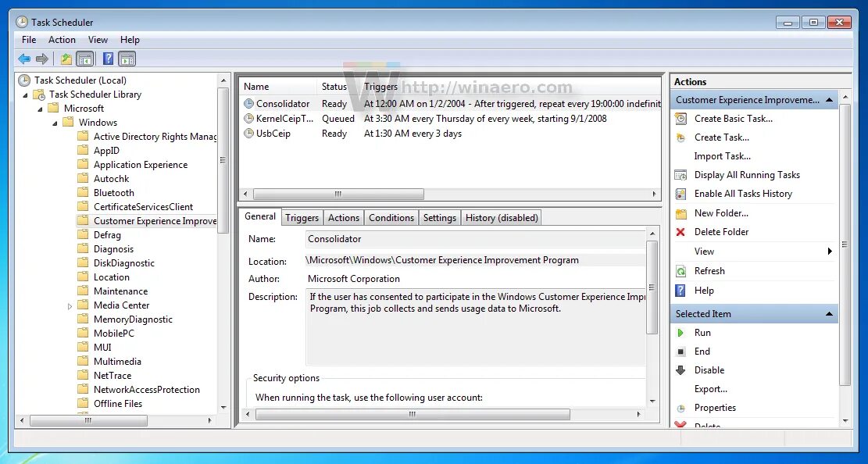This screenshot has width=868, height=464.
Task: Click Import Task... in Actions pane
Action: (x=723, y=156)
